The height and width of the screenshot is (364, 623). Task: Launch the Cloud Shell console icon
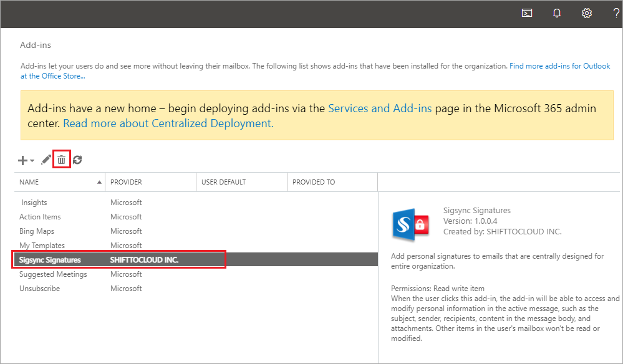click(527, 13)
